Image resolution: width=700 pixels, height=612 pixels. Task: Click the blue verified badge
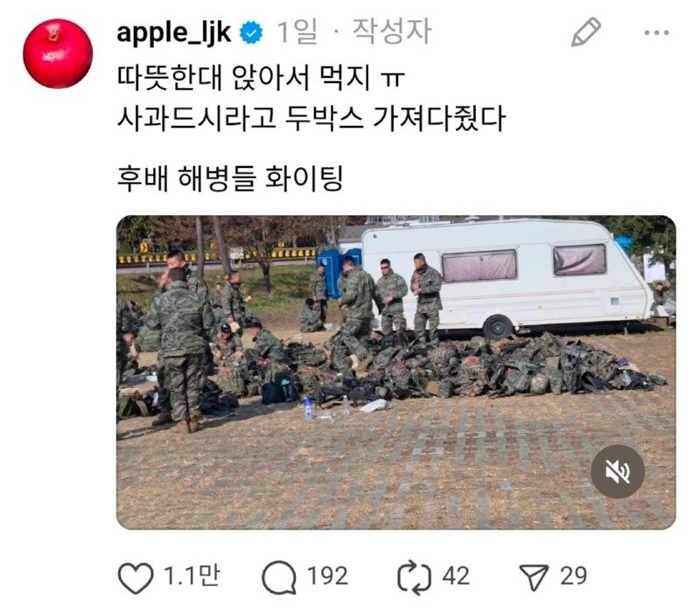(x=251, y=32)
